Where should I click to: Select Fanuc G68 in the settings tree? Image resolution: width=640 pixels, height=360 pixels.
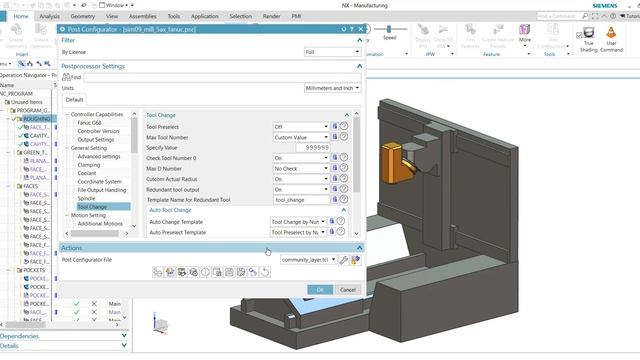(89, 122)
